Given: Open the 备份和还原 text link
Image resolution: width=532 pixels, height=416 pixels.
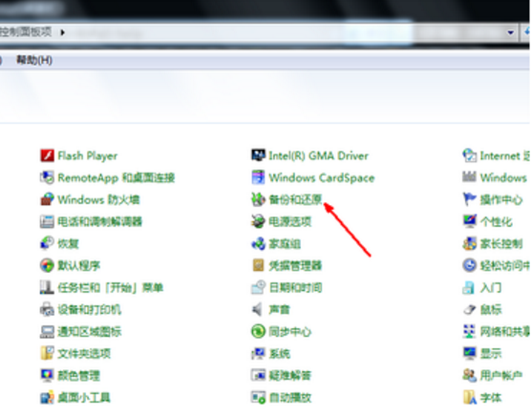Looking at the screenshot, I should point(295,199).
